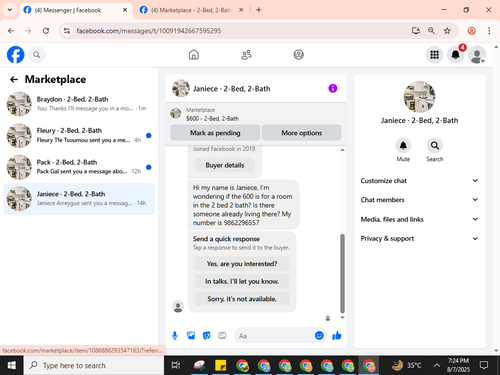Image resolution: width=500 pixels, height=375 pixels.
Task: Click the 35°C weather widget
Action: click(x=406, y=365)
